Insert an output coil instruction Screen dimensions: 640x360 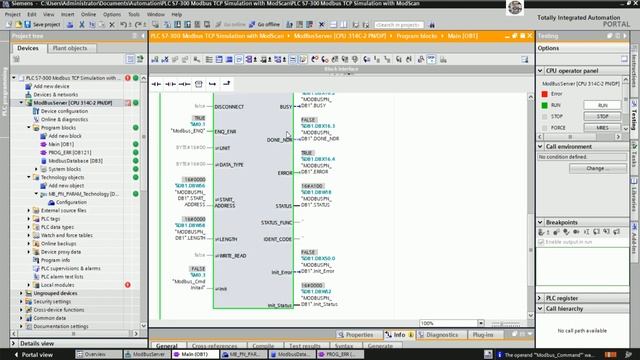tap(184, 84)
